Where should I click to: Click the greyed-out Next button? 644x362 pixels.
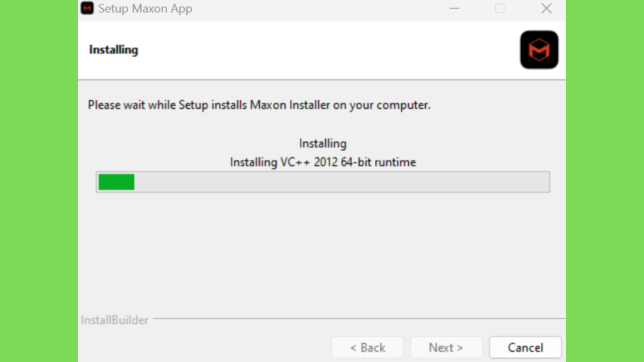(x=446, y=348)
